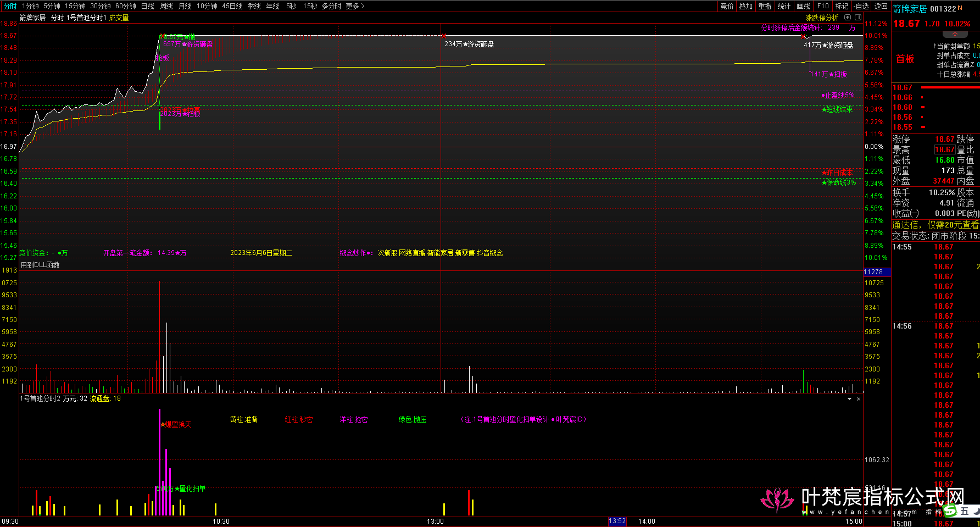Click the red X marker at 234万游资砸盘
Image resolution: width=980 pixels, height=527 pixels.
443,36
